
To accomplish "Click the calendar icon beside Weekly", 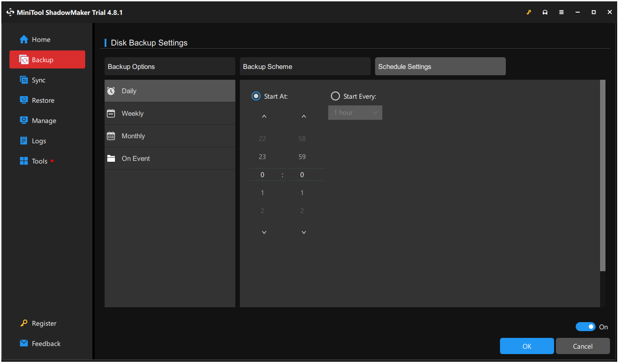I will (x=111, y=114).
